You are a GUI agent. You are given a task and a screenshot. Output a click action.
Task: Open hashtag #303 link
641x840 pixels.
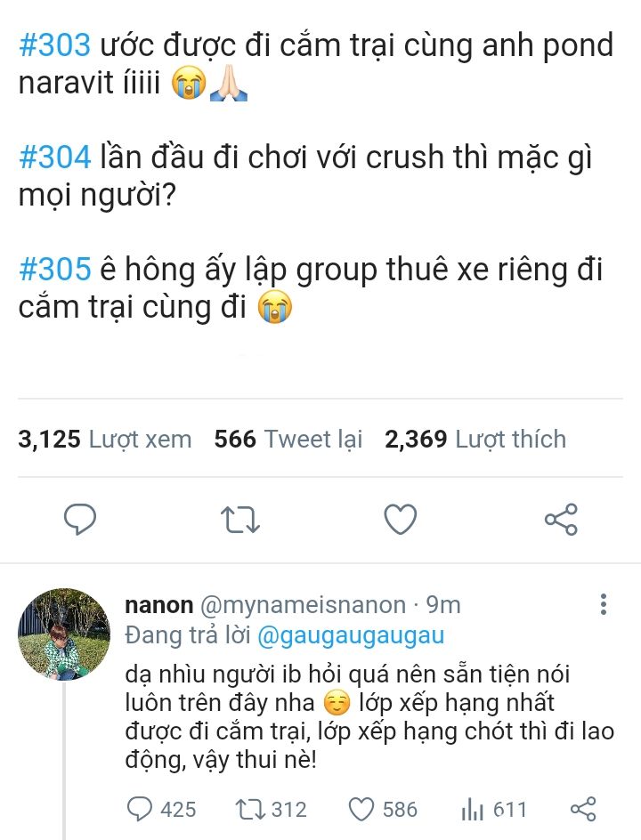pyautogui.click(x=54, y=45)
